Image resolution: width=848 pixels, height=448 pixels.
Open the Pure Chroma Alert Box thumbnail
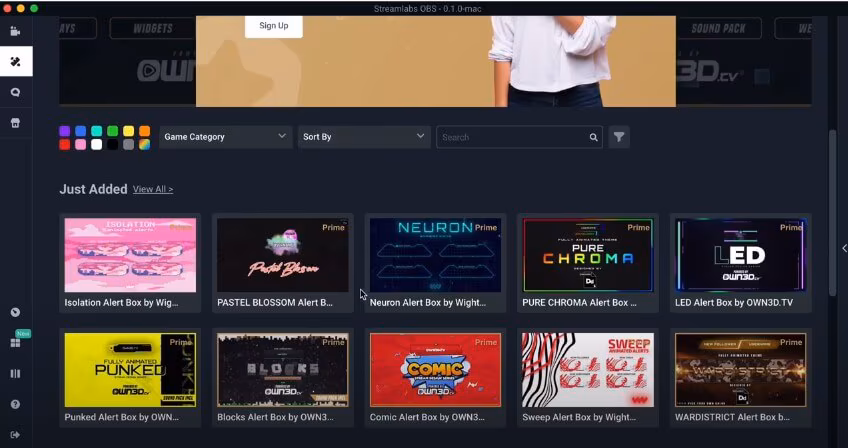588,255
